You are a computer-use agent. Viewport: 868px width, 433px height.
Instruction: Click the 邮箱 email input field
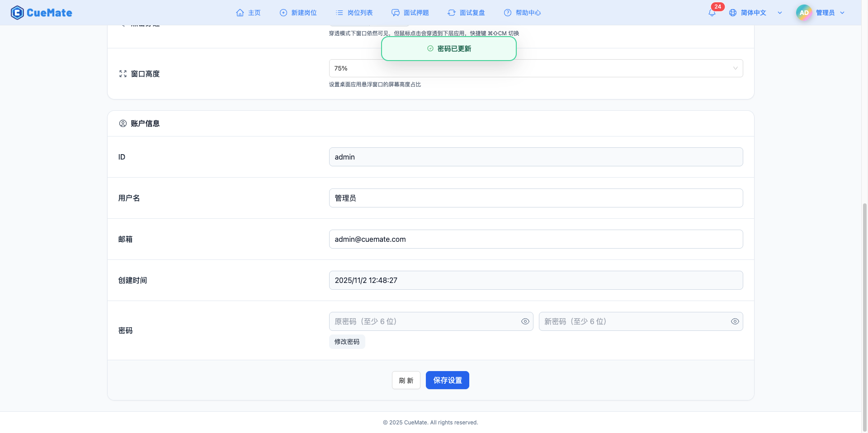[536, 239]
